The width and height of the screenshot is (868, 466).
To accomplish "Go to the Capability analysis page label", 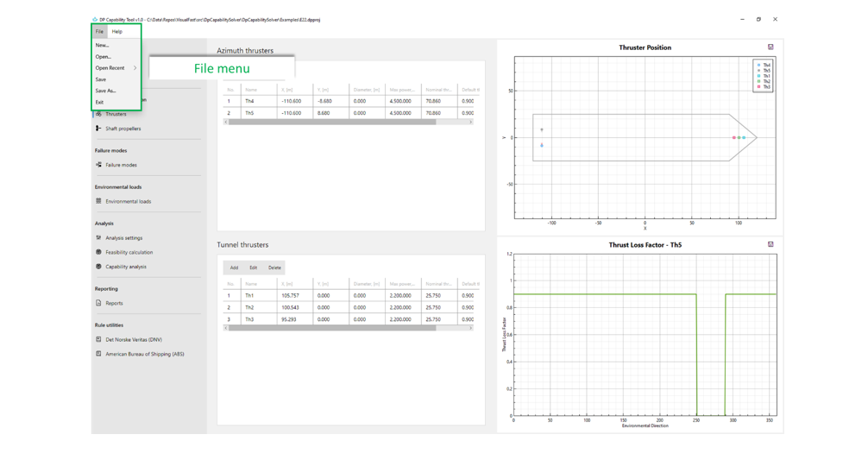I will (126, 267).
